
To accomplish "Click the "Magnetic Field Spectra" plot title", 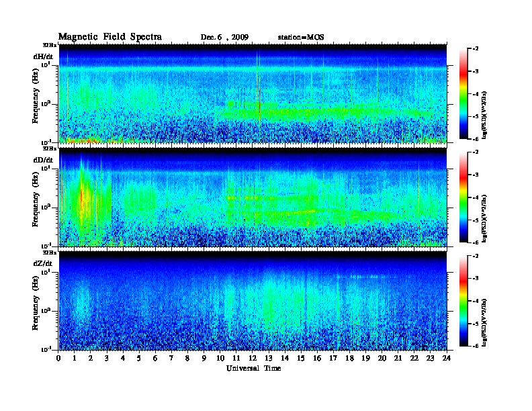I will 110,37.
